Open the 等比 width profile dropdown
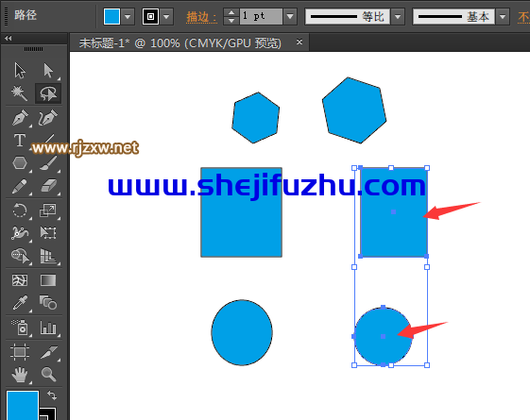Viewport: 530px width, 420px height. 398,16
